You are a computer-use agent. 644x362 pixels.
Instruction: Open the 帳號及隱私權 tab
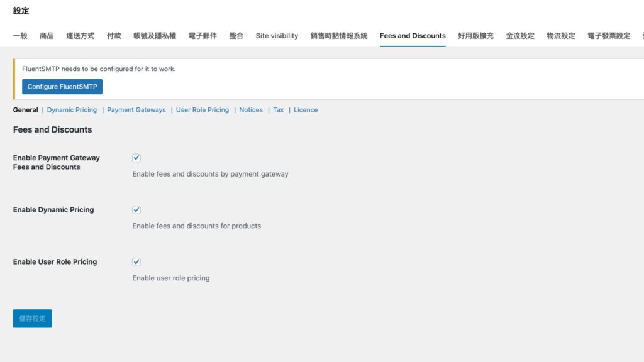pyautogui.click(x=155, y=36)
